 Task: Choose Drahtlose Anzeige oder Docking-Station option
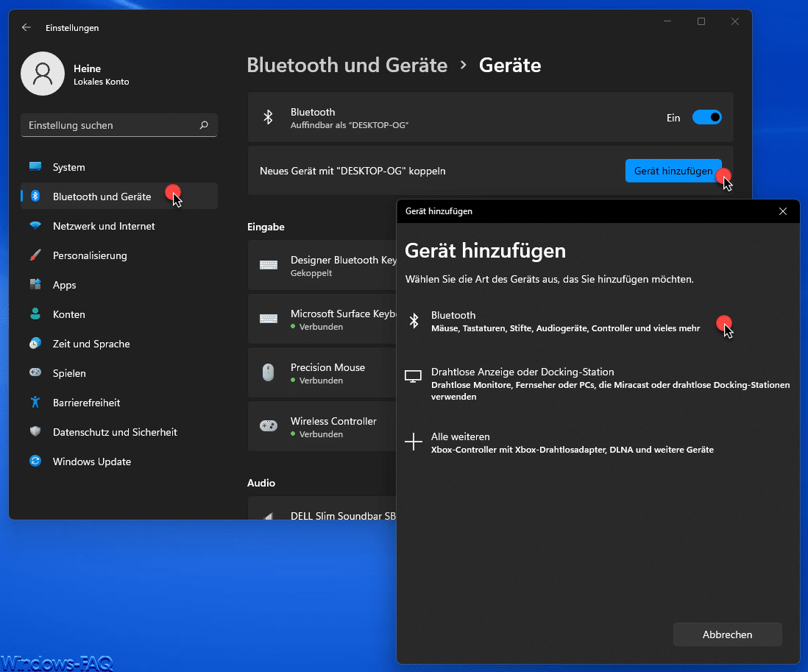click(x=598, y=383)
